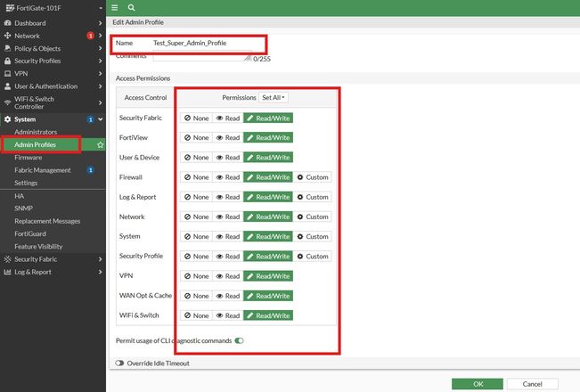
Task: Collapse the System menu chevron
Action: (x=101, y=119)
